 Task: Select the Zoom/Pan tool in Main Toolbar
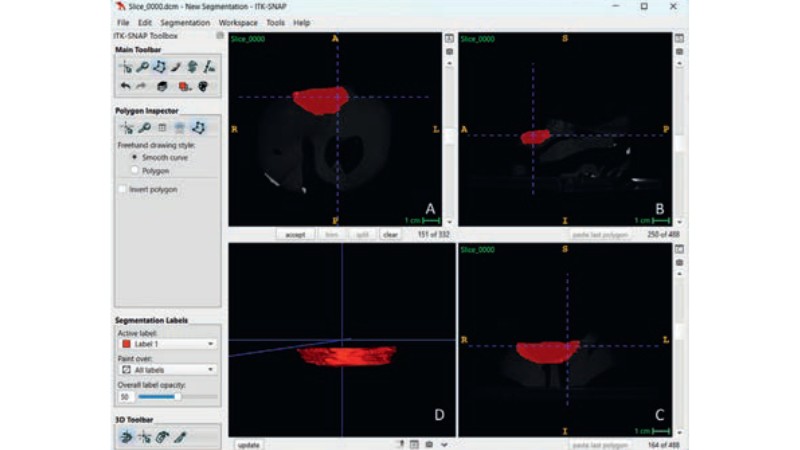click(x=142, y=67)
